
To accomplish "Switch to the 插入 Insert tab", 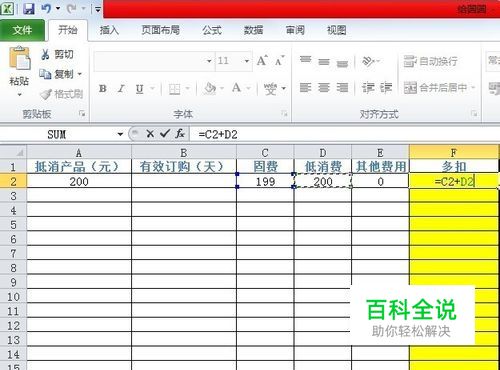I will coord(109,30).
